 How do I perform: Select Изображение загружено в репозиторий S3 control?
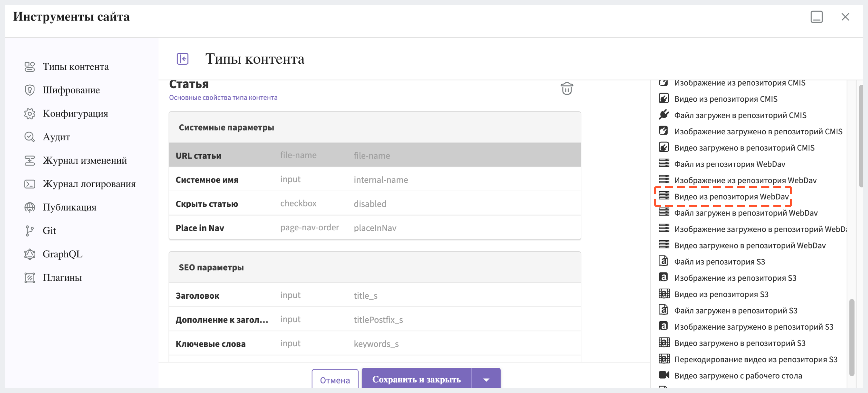click(x=746, y=327)
